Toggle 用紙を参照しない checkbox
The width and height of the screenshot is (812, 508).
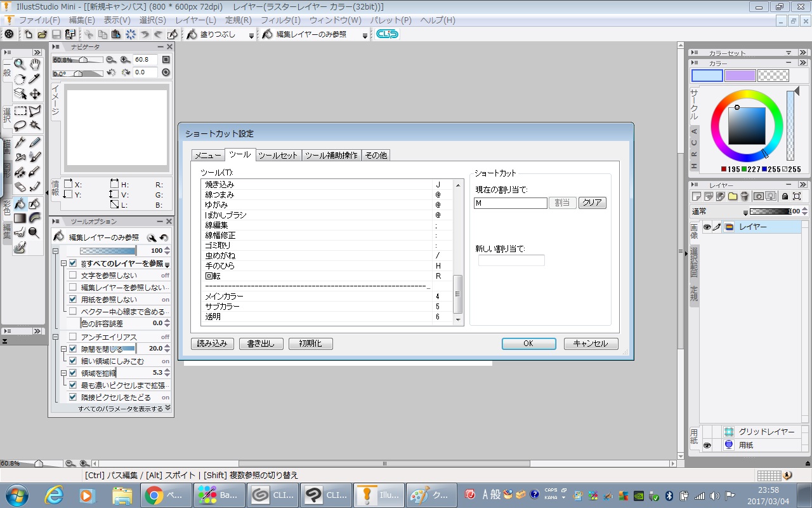[72, 299]
